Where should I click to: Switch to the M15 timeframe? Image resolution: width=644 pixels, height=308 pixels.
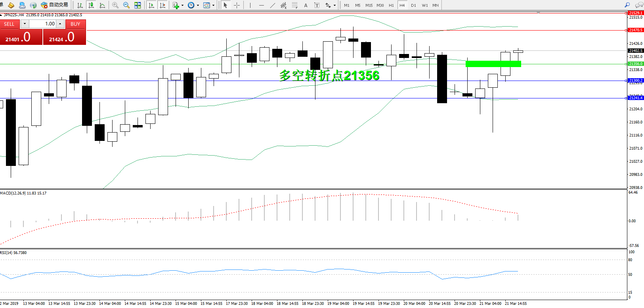pyautogui.click(x=369, y=5)
